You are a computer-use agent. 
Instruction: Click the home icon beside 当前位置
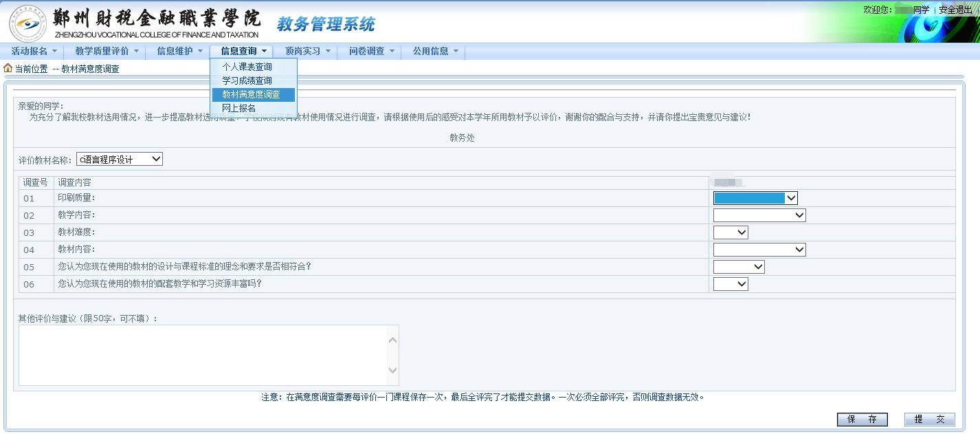coord(8,68)
